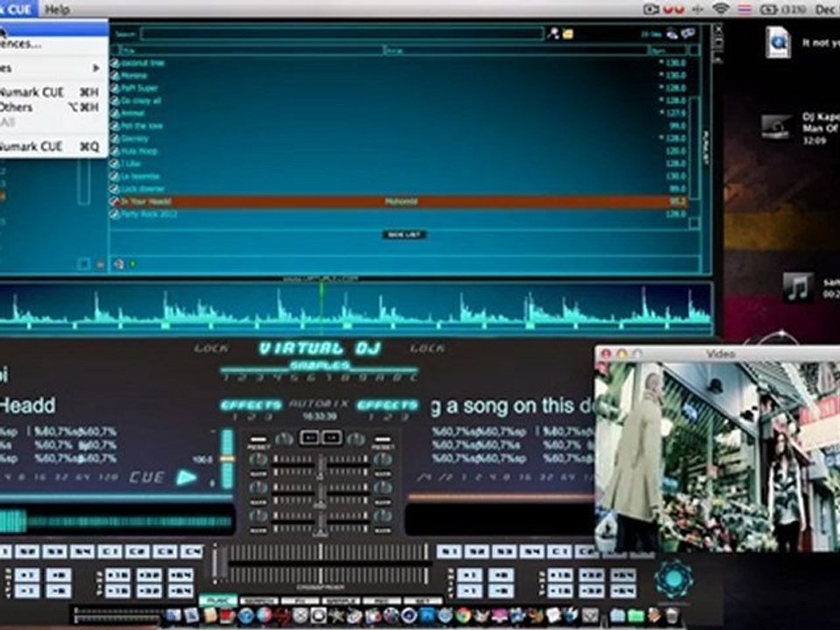Select the track Morena
This screenshot has height=630, width=840.
pos(134,75)
